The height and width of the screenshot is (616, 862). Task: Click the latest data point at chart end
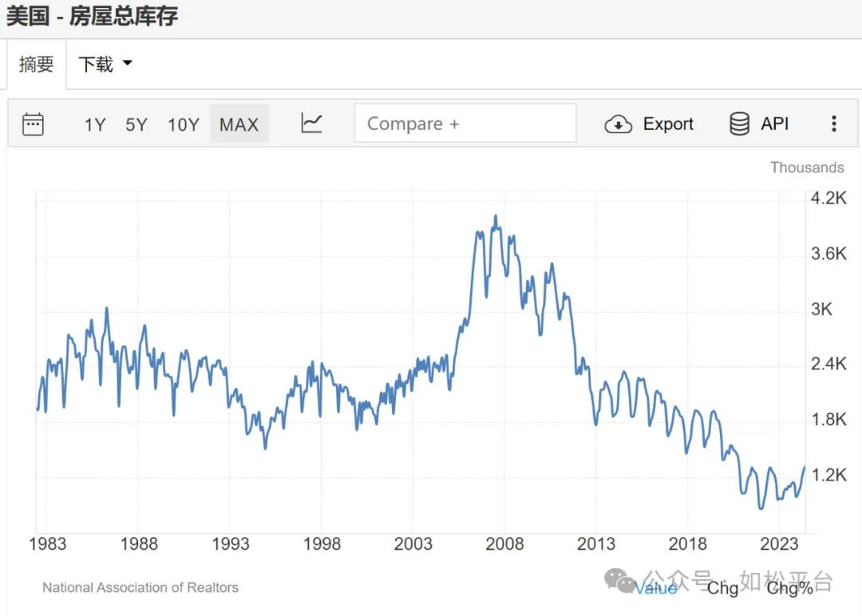[x=805, y=467]
